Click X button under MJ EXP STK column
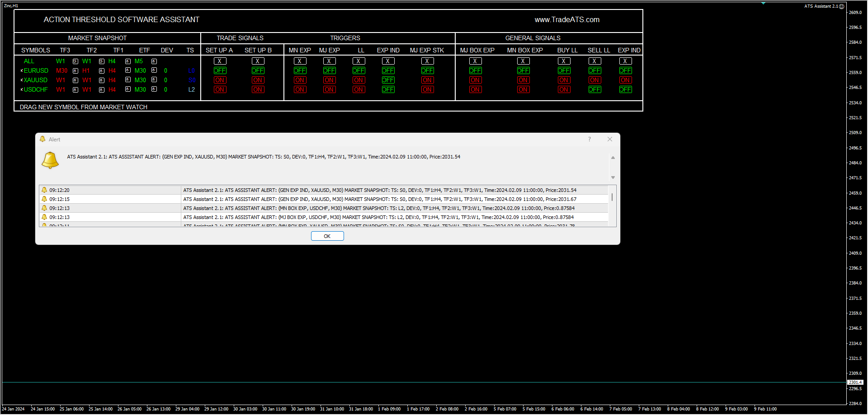 tap(427, 61)
